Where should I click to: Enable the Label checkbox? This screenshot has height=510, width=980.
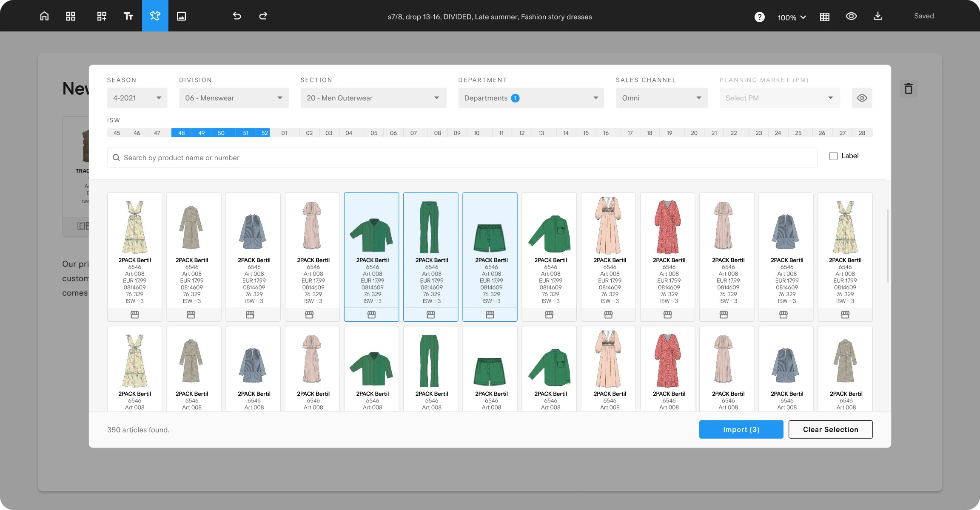coord(833,156)
